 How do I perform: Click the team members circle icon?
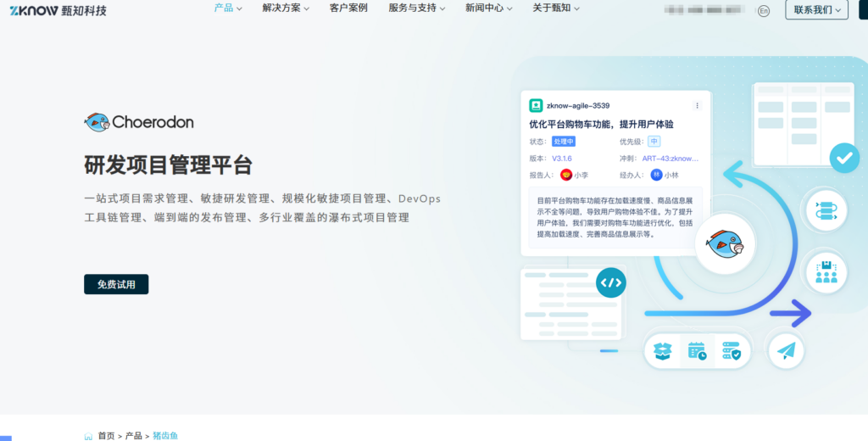(826, 272)
